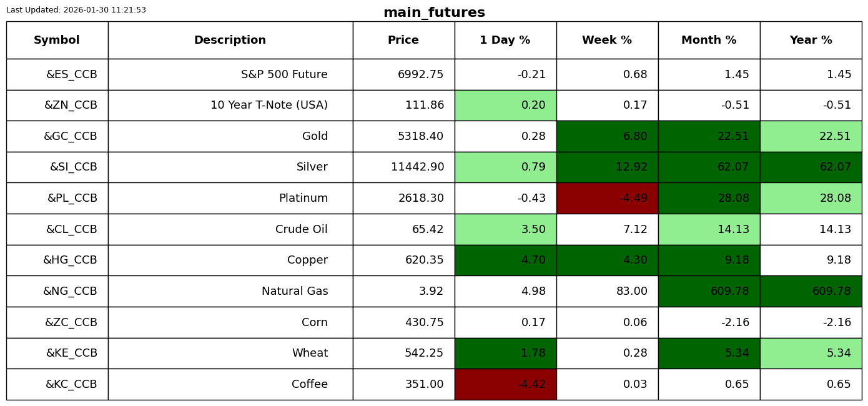Click the main_futures table title
Viewport: 868px width, 406px height.
click(x=434, y=13)
